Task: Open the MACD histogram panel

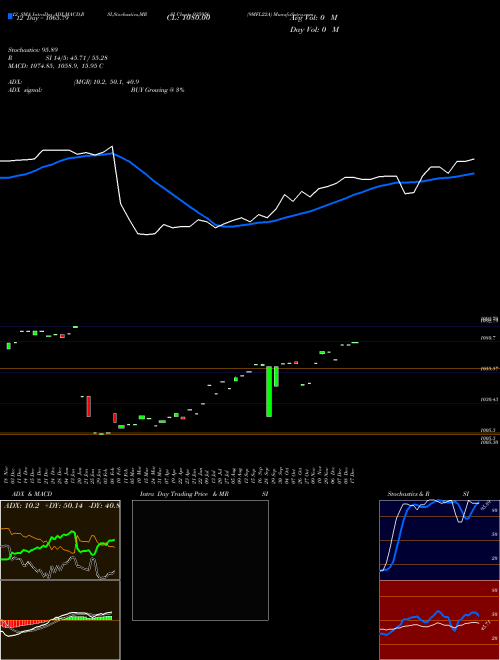Action: coord(60,620)
